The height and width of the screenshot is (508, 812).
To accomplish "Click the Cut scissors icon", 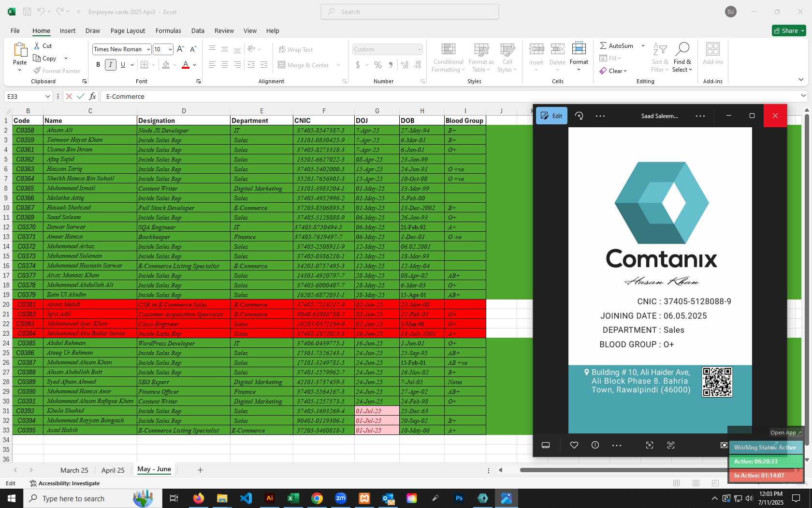I will pos(37,45).
